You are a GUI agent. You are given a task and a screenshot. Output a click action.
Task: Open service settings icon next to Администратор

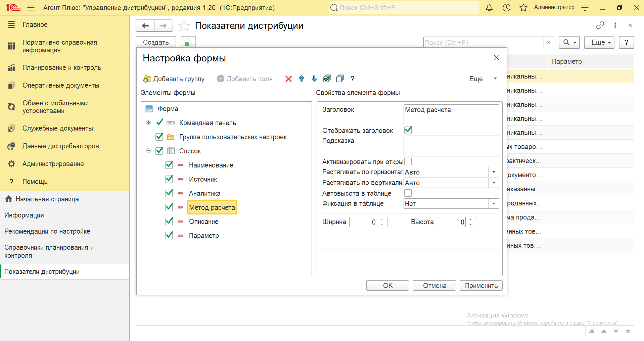click(x=585, y=8)
